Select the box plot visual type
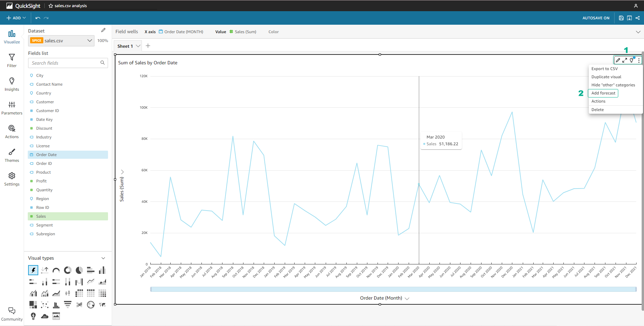This screenshot has height=326, width=644. pyautogui.click(x=68, y=293)
